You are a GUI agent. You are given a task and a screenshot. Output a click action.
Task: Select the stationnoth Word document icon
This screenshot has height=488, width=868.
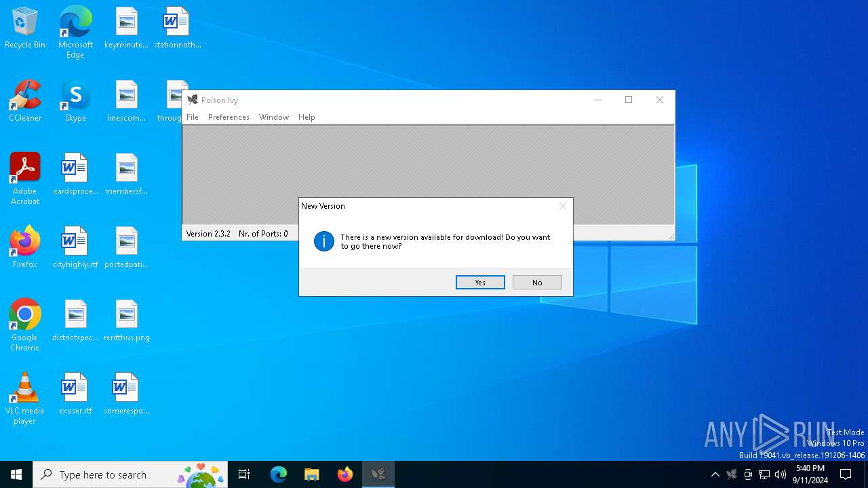pos(178,28)
